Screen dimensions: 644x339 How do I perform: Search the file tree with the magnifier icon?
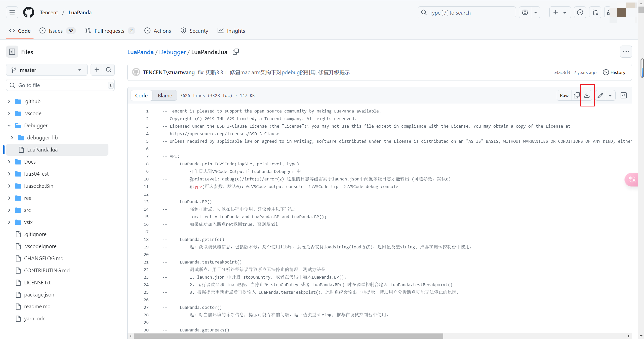click(108, 70)
